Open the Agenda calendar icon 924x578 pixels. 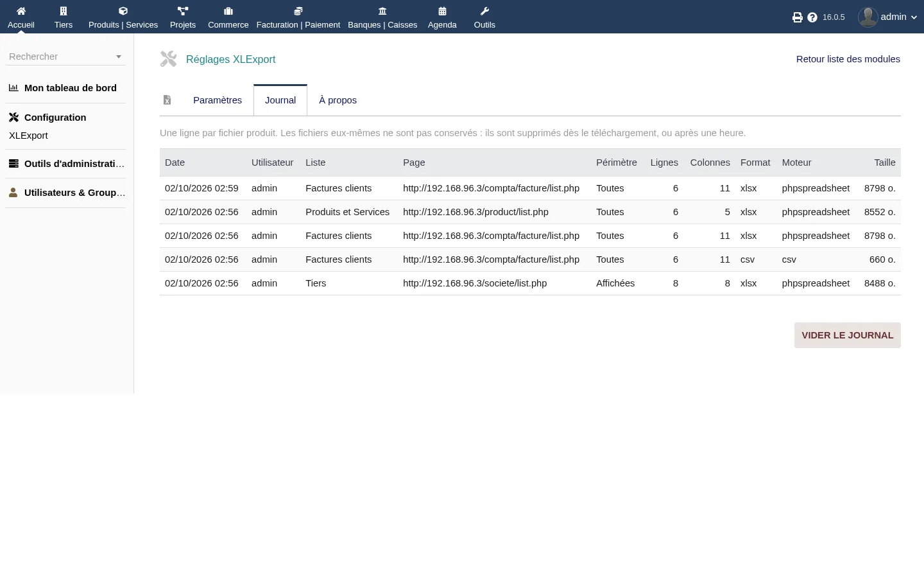(442, 11)
